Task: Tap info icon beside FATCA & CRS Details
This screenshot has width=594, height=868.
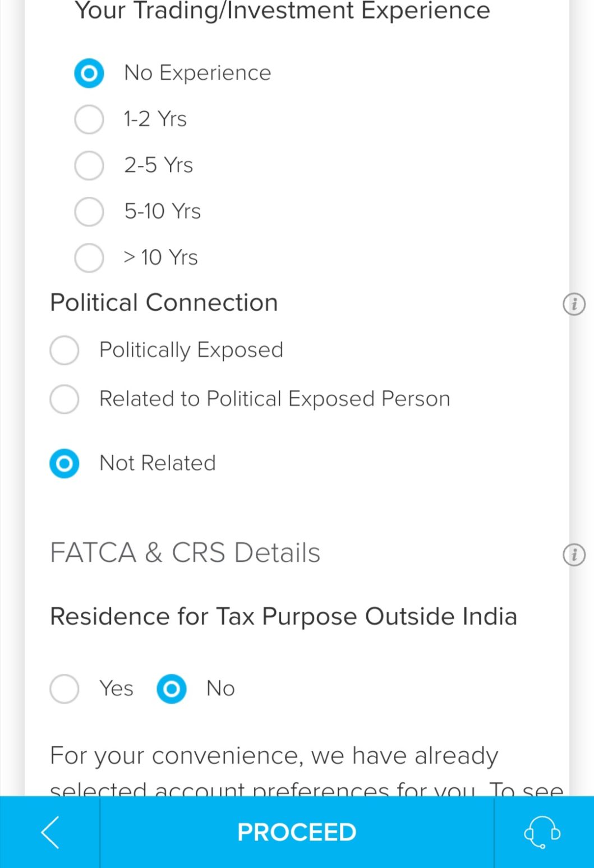Action: tap(573, 555)
